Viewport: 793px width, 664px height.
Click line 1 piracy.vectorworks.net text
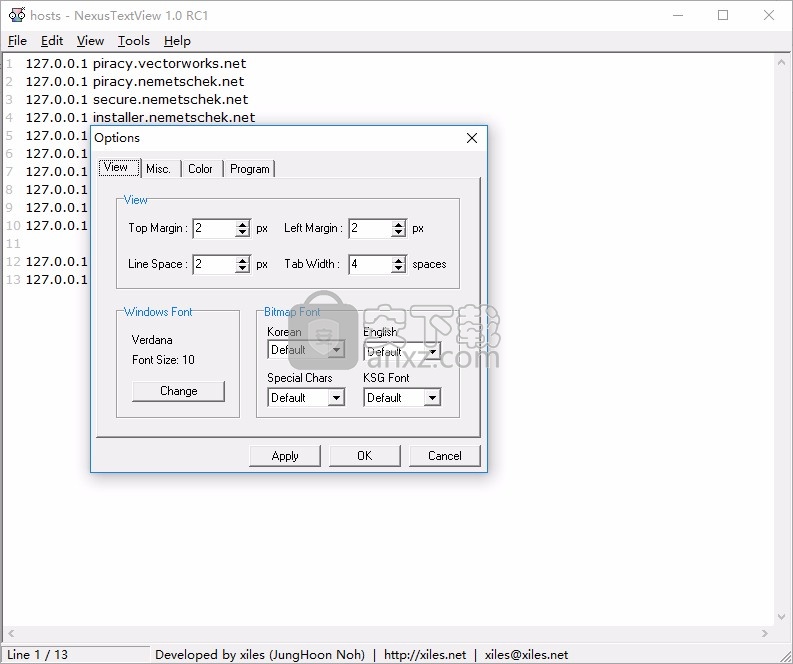click(169, 64)
